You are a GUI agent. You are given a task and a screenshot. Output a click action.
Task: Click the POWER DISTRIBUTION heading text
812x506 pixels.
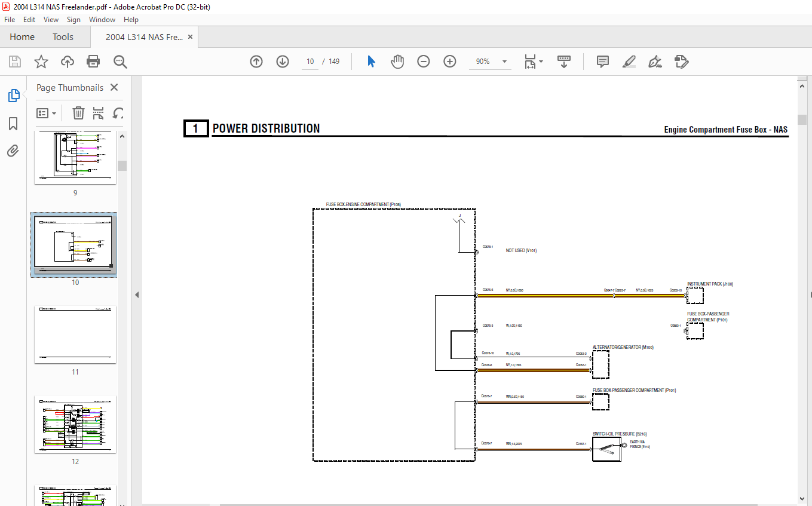(266, 128)
